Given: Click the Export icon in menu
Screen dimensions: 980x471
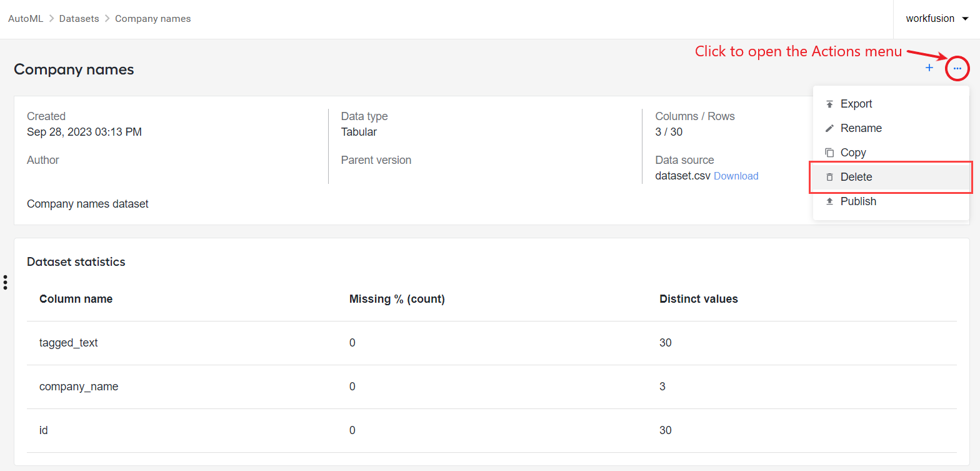Looking at the screenshot, I should (829, 104).
